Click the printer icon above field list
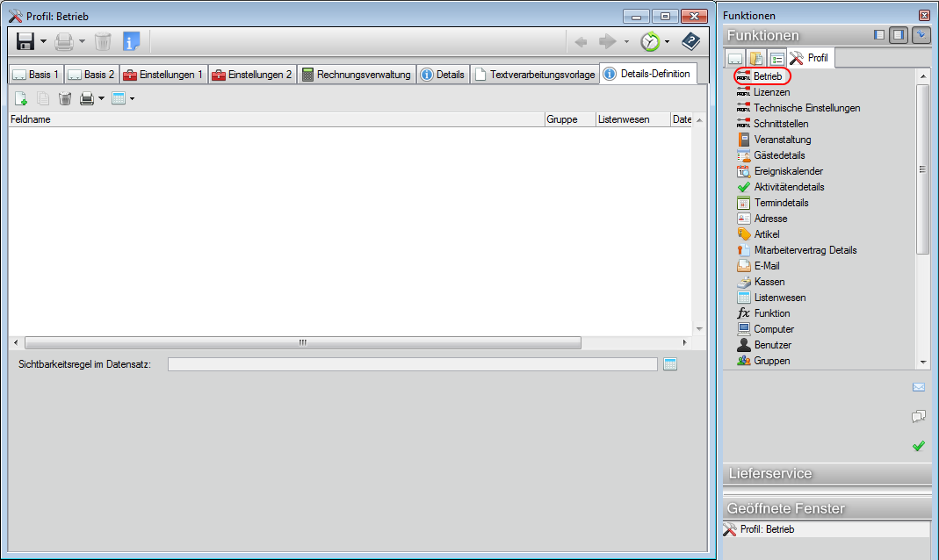Viewport: 939px width, 560px height. tap(87, 98)
